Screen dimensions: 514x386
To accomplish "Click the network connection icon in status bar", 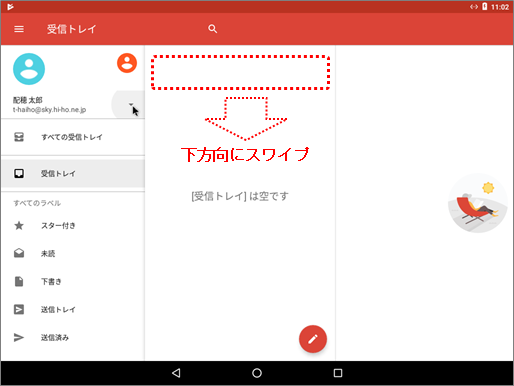I will pos(474,7).
